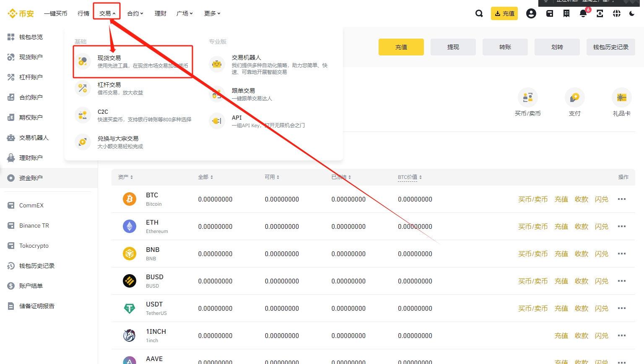Sort table by 全部 column
The height and width of the screenshot is (364, 644).
205,177
